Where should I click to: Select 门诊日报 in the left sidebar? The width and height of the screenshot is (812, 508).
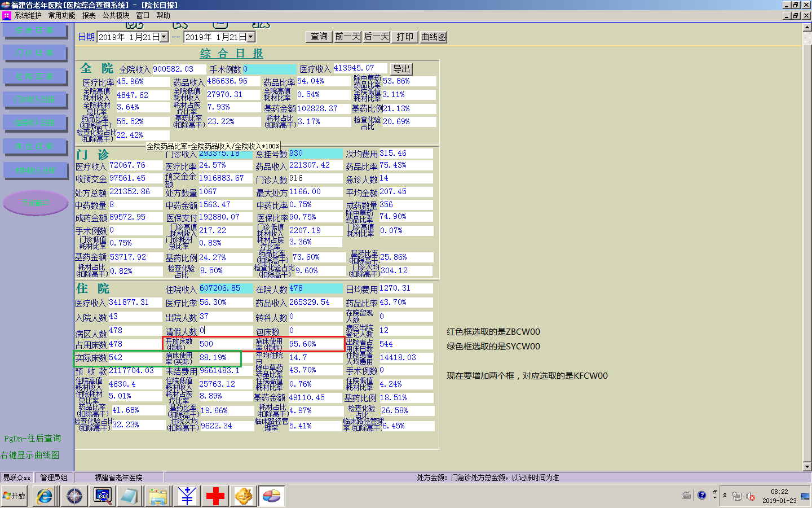coord(35,53)
